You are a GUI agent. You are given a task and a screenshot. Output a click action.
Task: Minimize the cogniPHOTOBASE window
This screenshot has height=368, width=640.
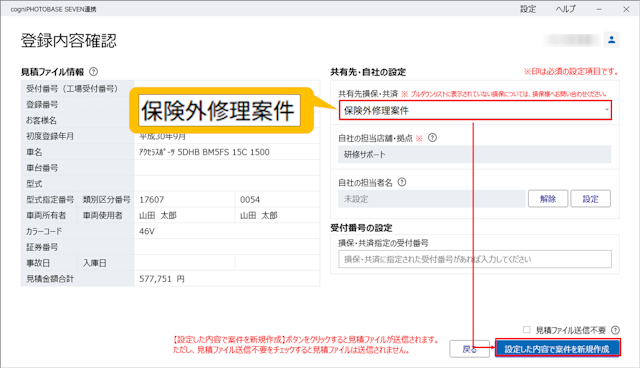point(599,9)
